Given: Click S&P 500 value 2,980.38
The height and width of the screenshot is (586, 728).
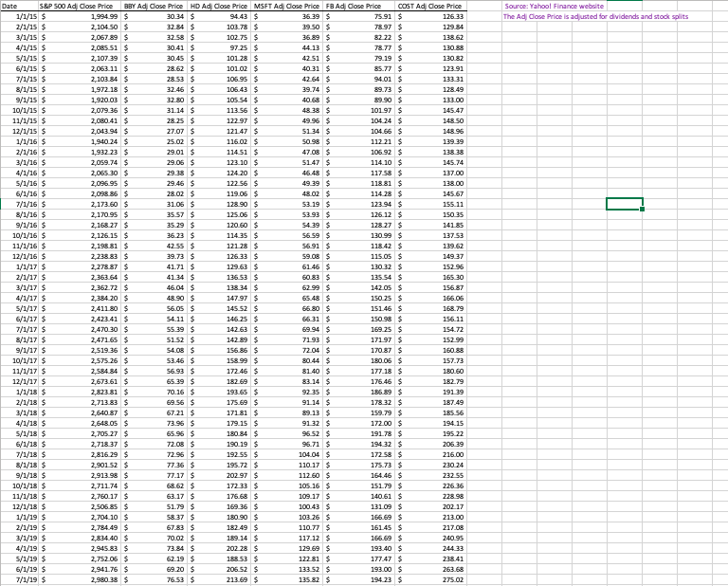Looking at the screenshot, I should tap(80, 579).
